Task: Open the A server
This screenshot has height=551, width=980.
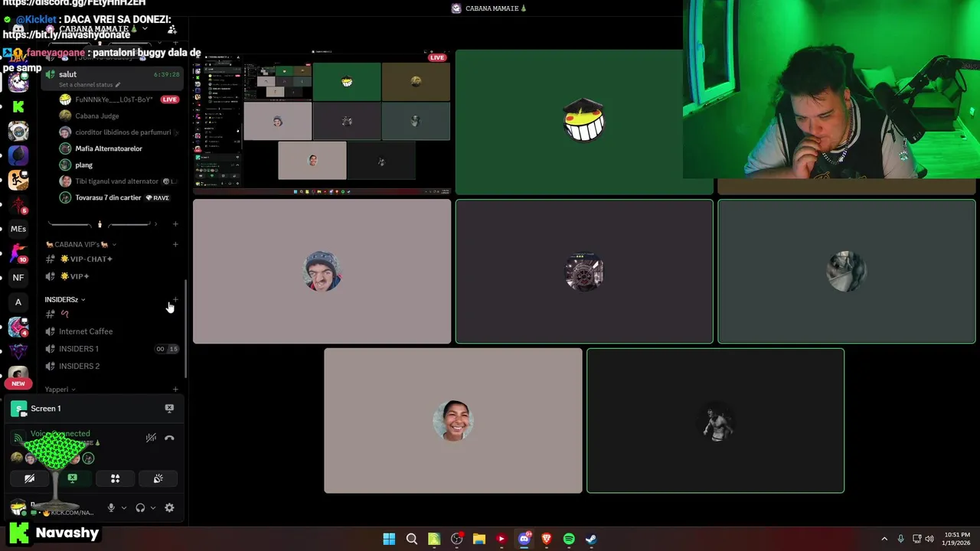Action: (18, 302)
